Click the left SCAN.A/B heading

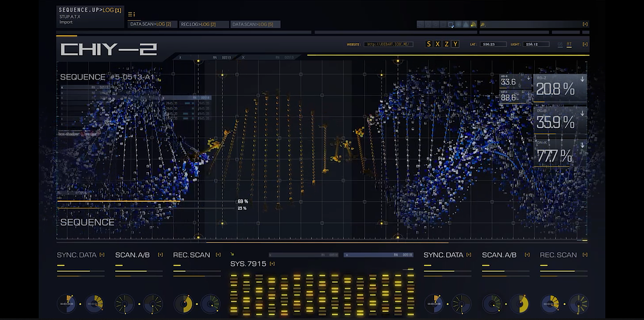(x=132, y=255)
